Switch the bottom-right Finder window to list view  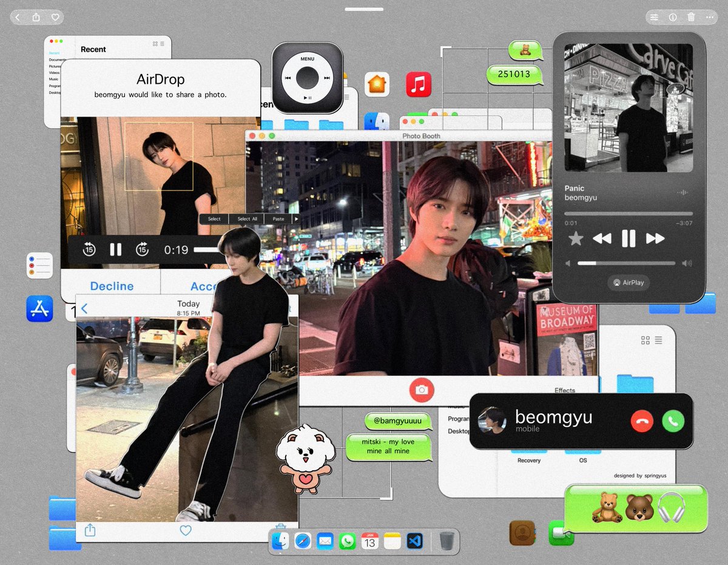[x=658, y=340]
